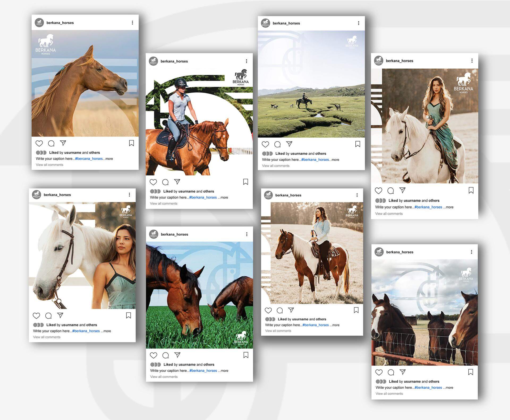
Task: Open the green meadow landscape photo
Action: pos(311,84)
